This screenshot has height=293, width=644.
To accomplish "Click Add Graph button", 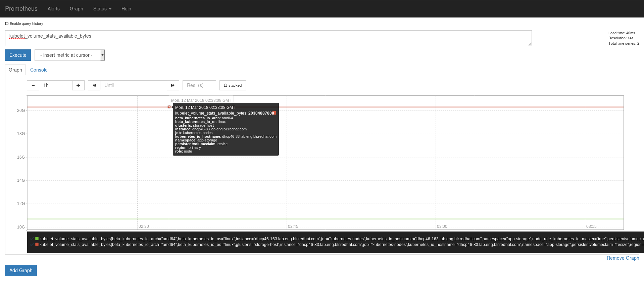I will tap(21, 270).
